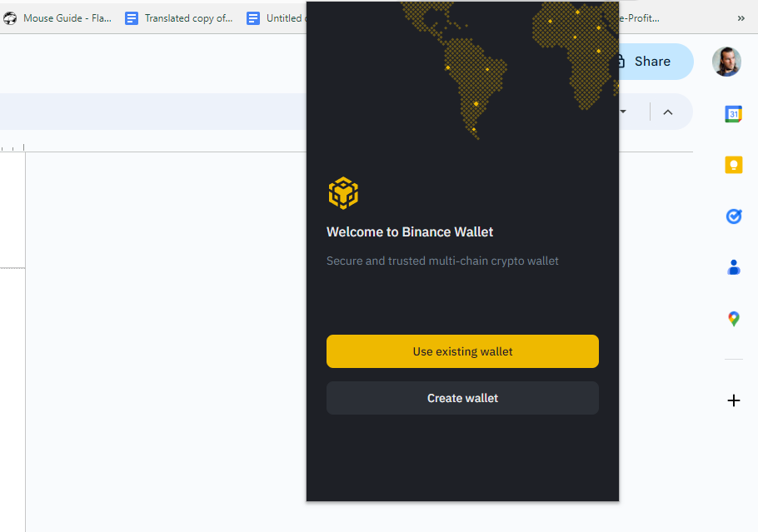The width and height of the screenshot is (758, 532).
Task: Click the Share button in Google Docs
Action: [656, 62]
